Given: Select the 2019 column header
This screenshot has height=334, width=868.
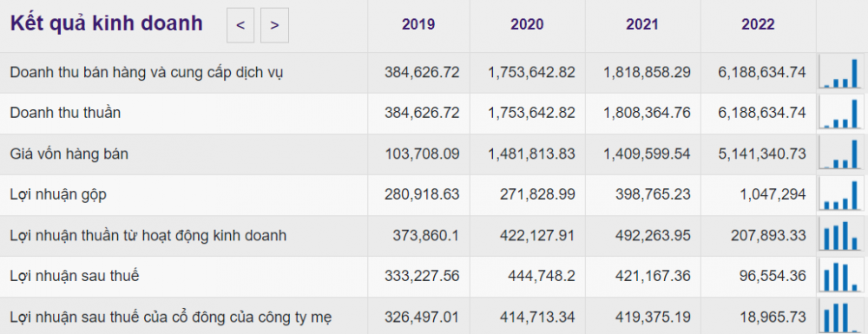Looking at the screenshot, I should [x=418, y=24].
